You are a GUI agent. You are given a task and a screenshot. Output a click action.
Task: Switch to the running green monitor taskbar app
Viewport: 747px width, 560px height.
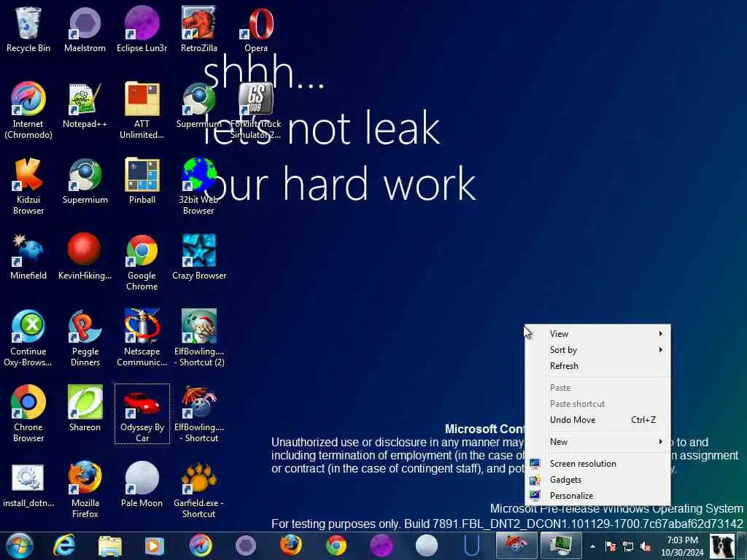click(561, 545)
